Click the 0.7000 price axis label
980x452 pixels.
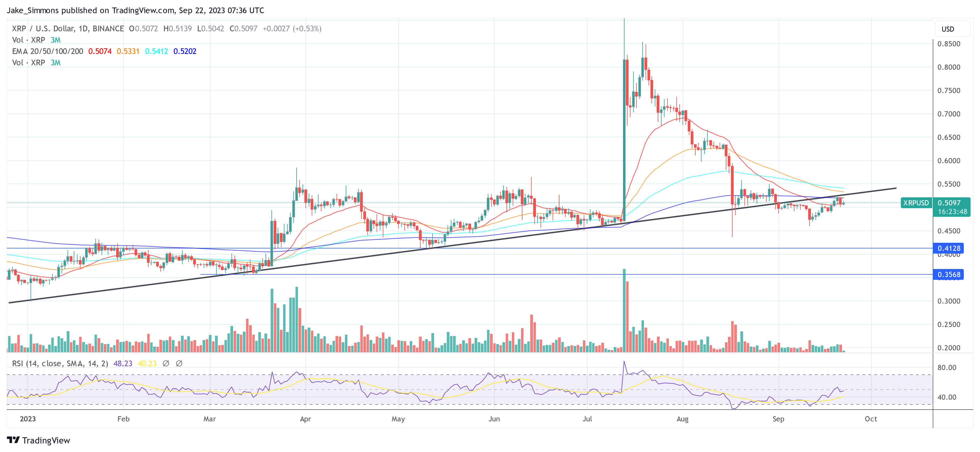(x=949, y=114)
